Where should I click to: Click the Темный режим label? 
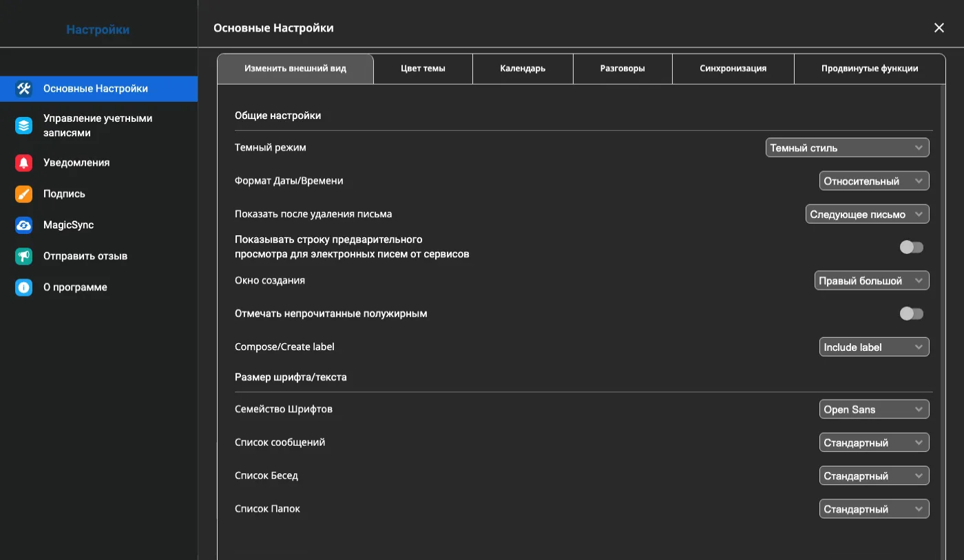[x=271, y=147]
